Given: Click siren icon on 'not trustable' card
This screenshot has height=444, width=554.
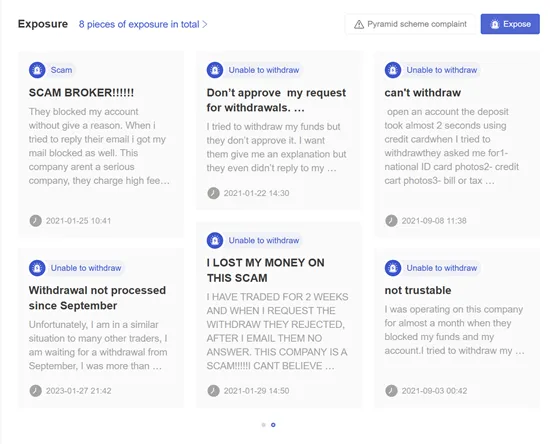Looking at the screenshot, I should (x=393, y=268).
